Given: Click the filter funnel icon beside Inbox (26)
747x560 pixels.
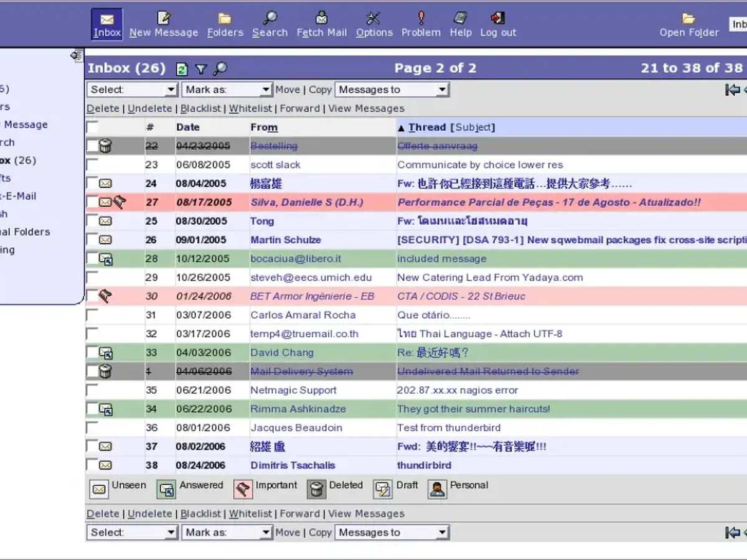Looking at the screenshot, I should [x=200, y=69].
